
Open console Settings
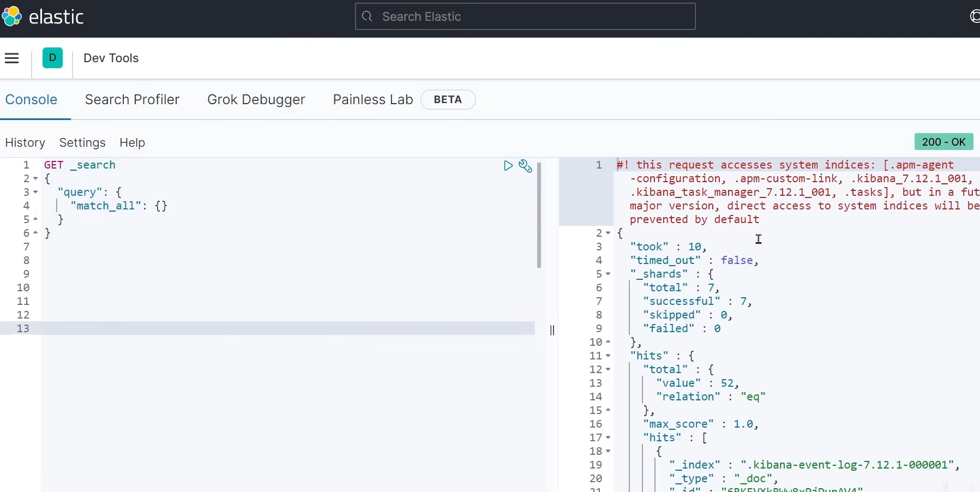(x=82, y=143)
